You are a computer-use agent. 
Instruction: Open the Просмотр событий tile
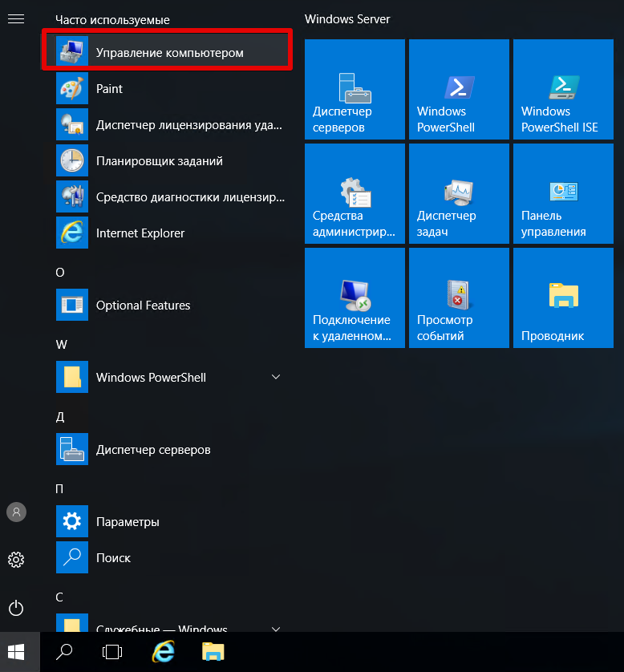tap(459, 298)
